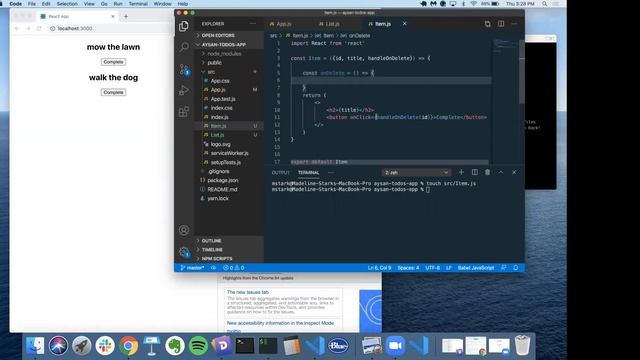Open the new tab button in Chrome
Viewport: 640px width, 360px height.
pyautogui.click(x=126, y=16)
